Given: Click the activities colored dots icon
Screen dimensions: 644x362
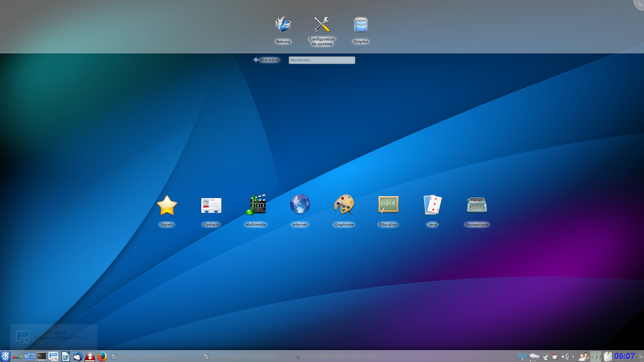Looking at the screenshot, I should click(x=17, y=357).
